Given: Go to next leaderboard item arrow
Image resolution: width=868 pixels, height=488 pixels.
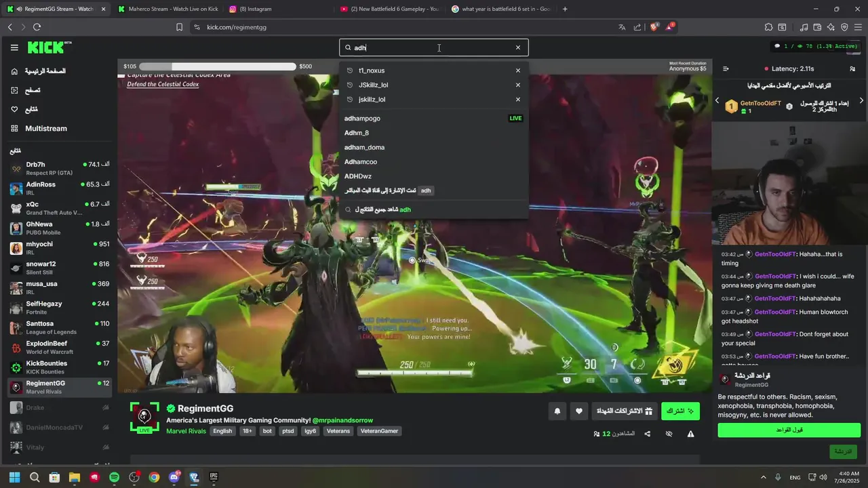Looking at the screenshot, I should [x=861, y=100].
